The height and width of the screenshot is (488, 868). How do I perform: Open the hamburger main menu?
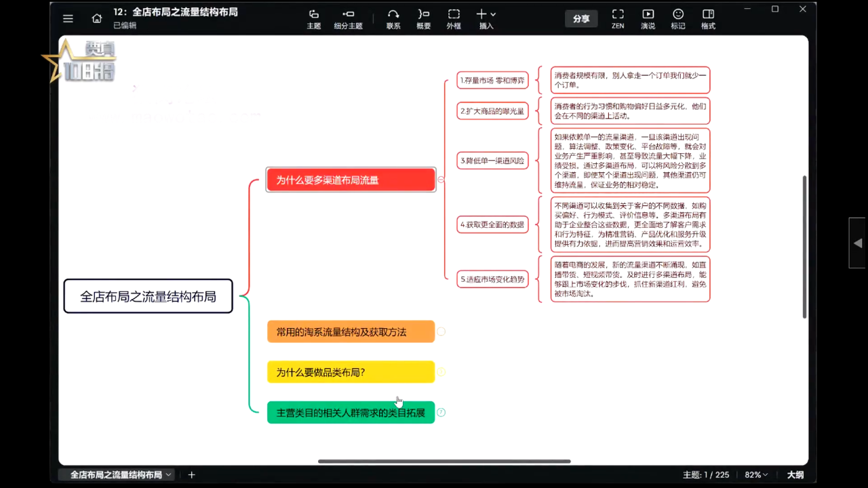pyautogui.click(x=68, y=18)
